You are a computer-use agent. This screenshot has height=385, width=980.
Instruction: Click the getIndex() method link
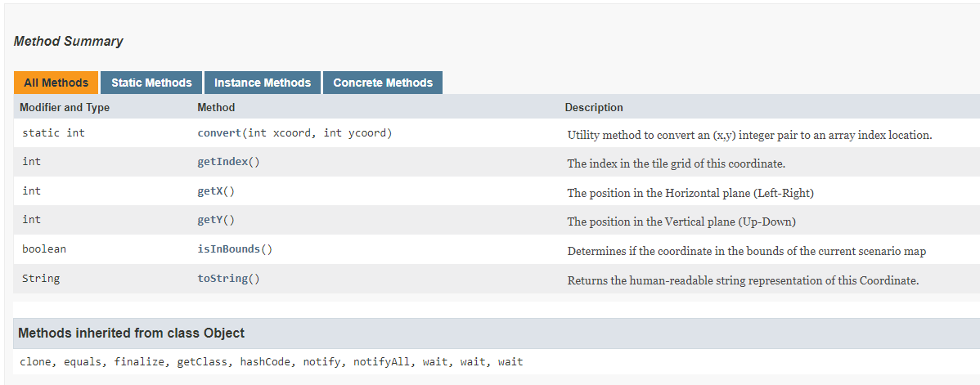click(x=228, y=162)
